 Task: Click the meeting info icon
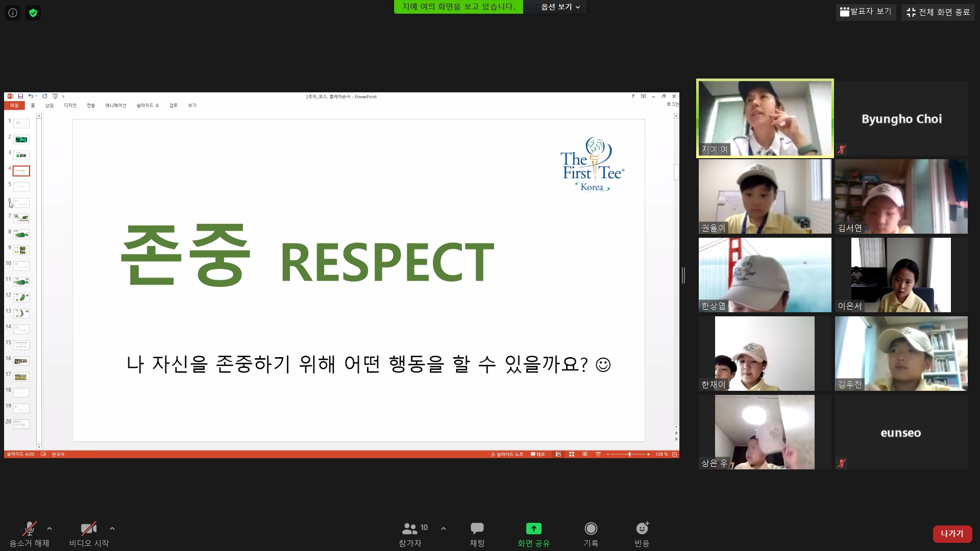(13, 13)
